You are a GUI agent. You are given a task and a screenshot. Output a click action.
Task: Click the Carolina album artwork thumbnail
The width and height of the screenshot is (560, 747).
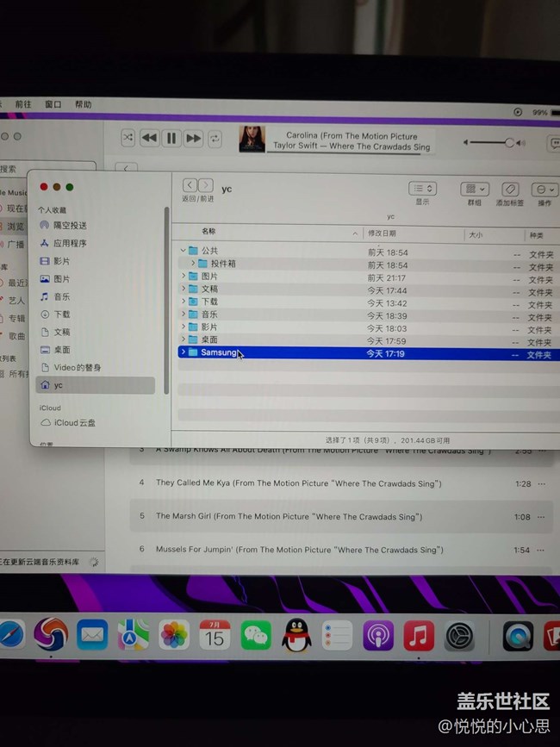(x=252, y=139)
